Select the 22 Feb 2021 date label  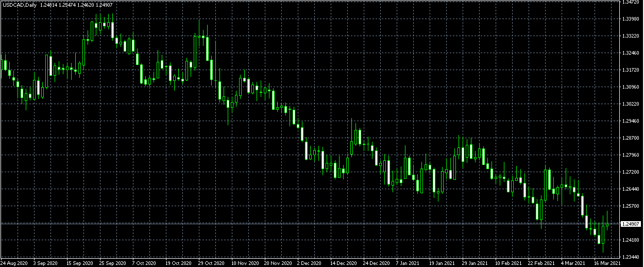tap(540, 263)
